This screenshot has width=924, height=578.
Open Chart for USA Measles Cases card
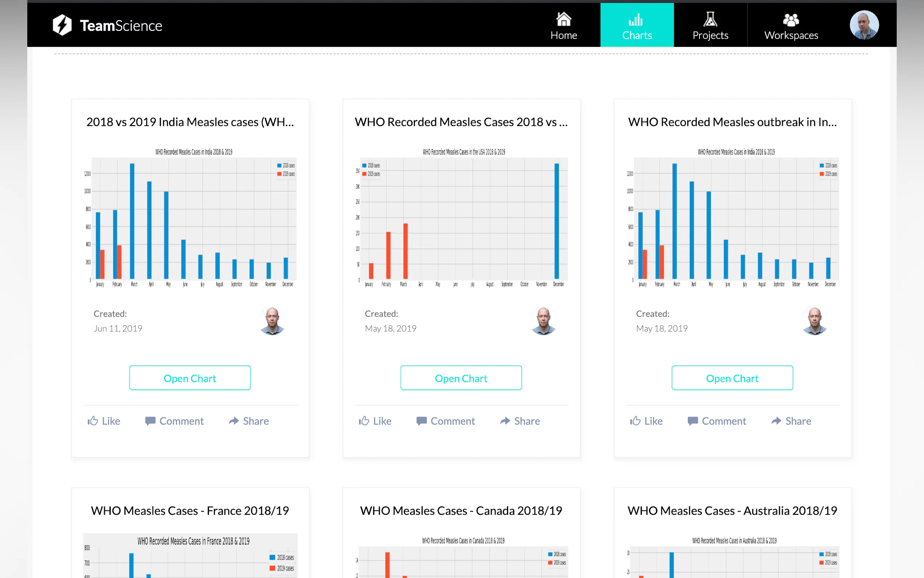tap(461, 378)
